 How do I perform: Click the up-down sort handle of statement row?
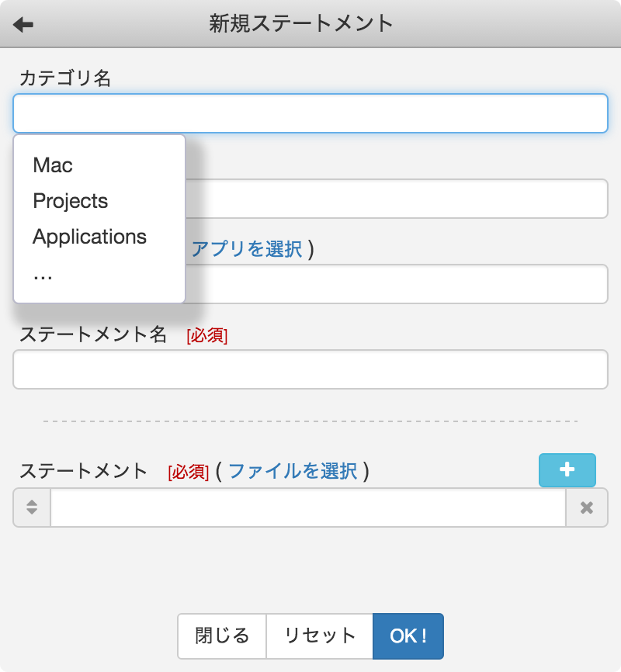click(32, 507)
